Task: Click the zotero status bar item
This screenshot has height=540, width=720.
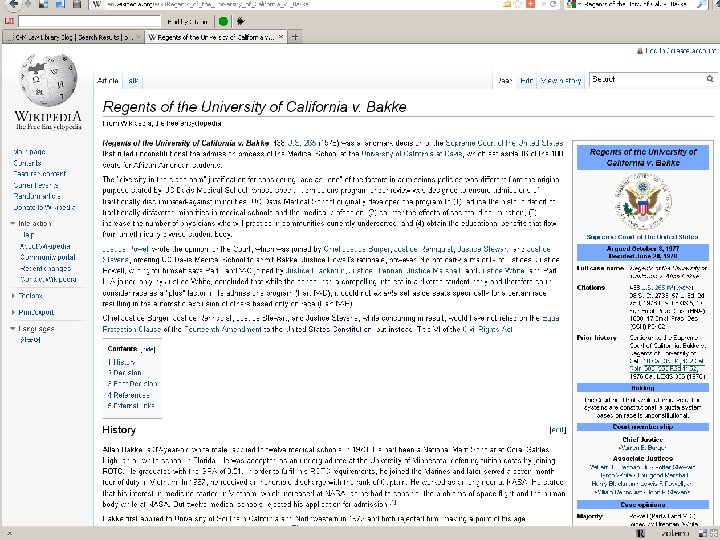Action: click(675, 534)
